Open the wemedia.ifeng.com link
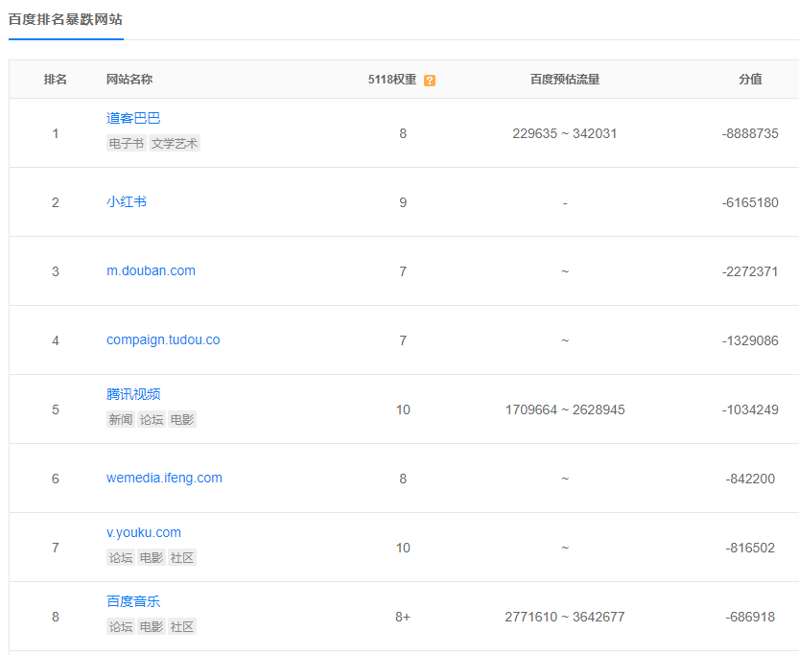This screenshot has height=655, width=799. [x=164, y=478]
